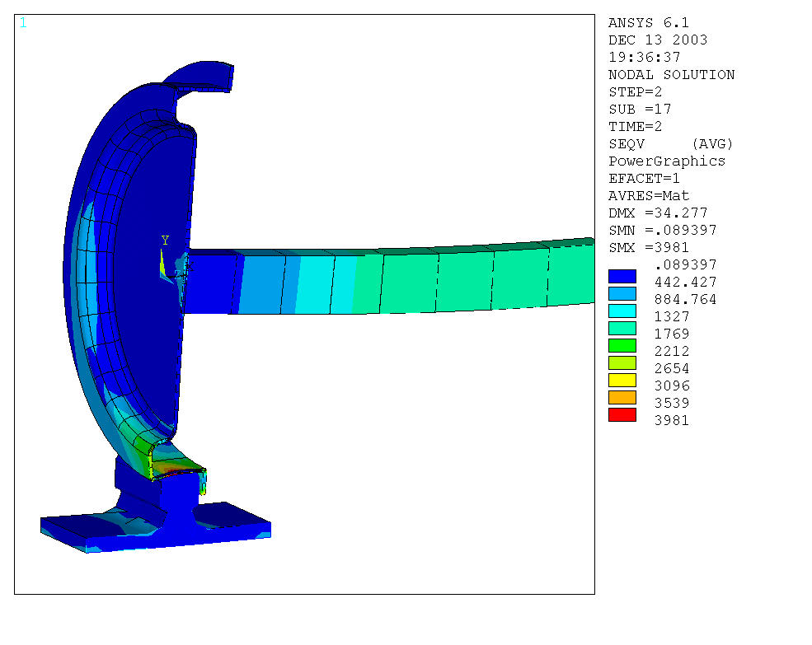Screen dimensions: 812x645
Task: Click the 'ANSYS 6.1' title text
Action: click(x=648, y=23)
